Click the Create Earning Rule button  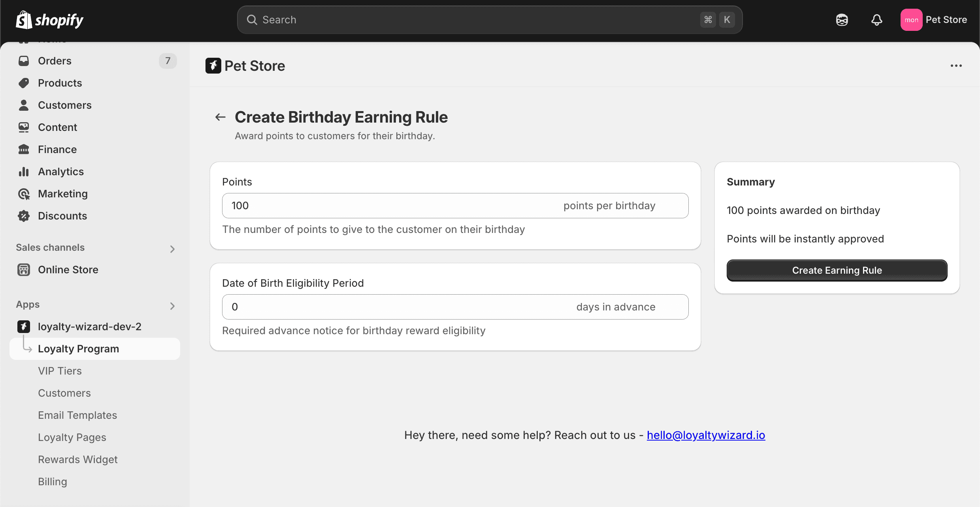[x=837, y=270]
